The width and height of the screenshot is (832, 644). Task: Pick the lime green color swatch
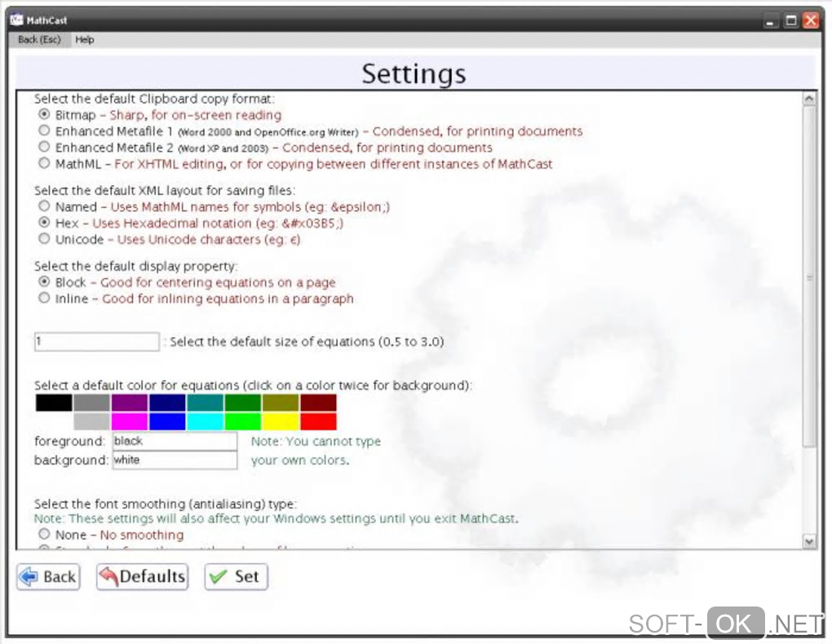pos(242,421)
